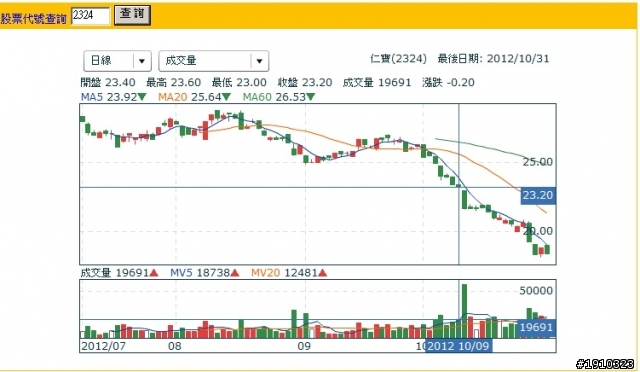The height and width of the screenshot is (372, 640).
Task: Open the 日線 period dropdown arrow
Action: pos(142,61)
